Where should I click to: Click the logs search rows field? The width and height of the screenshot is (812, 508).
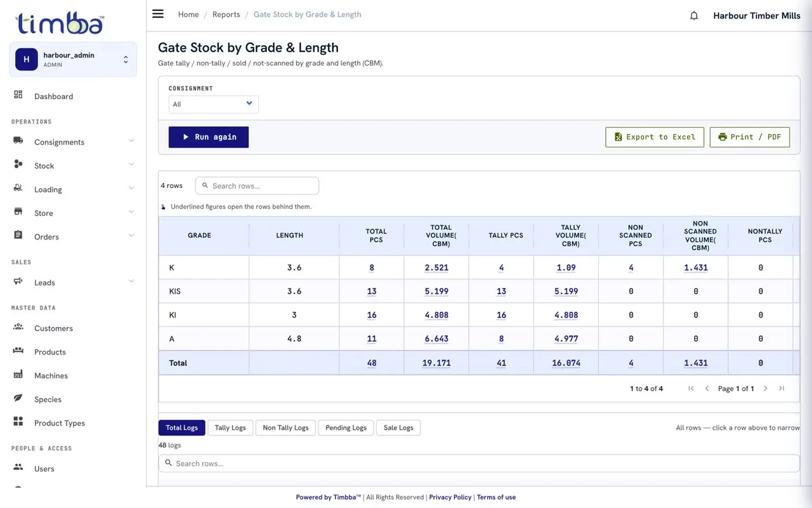click(x=479, y=464)
